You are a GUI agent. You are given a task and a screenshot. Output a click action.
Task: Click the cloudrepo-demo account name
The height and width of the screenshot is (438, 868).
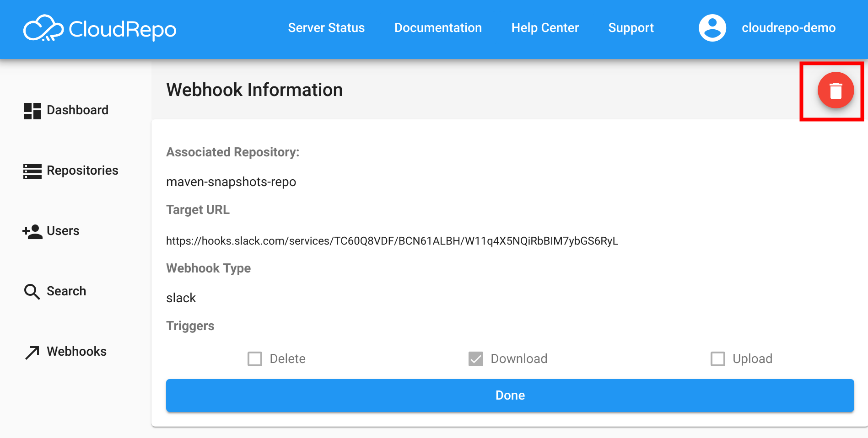(788, 28)
